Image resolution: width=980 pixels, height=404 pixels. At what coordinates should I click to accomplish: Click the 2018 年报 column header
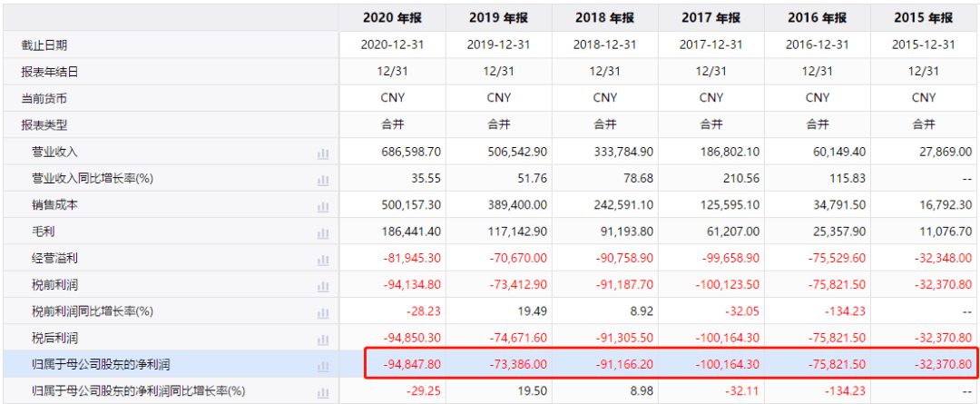pyautogui.click(x=605, y=17)
